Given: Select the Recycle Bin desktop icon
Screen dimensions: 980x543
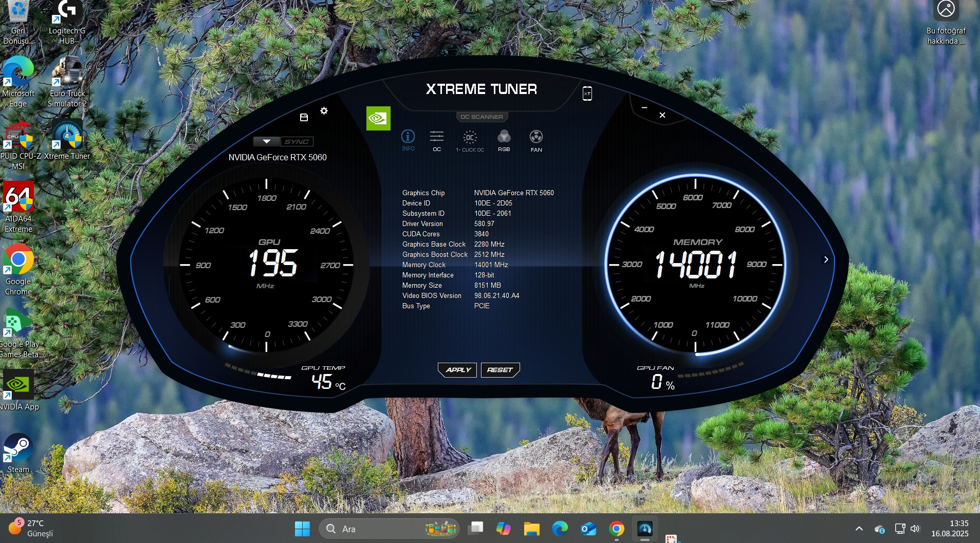Looking at the screenshot, I should pyautogui.click(x=19, y=23).
